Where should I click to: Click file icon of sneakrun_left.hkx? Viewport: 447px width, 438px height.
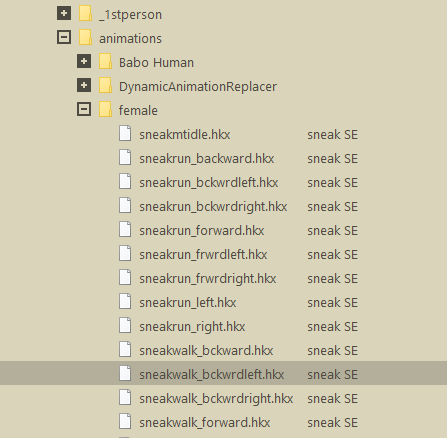[x=125, y=302]
